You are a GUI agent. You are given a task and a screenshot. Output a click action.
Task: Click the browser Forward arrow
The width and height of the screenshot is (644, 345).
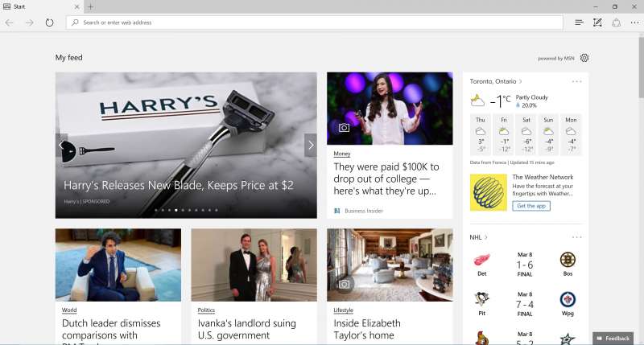(x=29, y=23)
